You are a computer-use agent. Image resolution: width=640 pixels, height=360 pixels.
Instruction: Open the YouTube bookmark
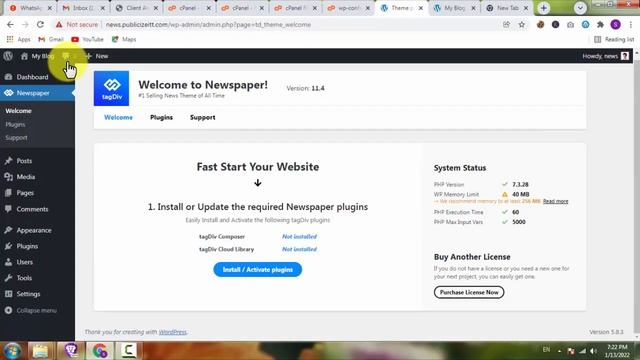[87, 39]
